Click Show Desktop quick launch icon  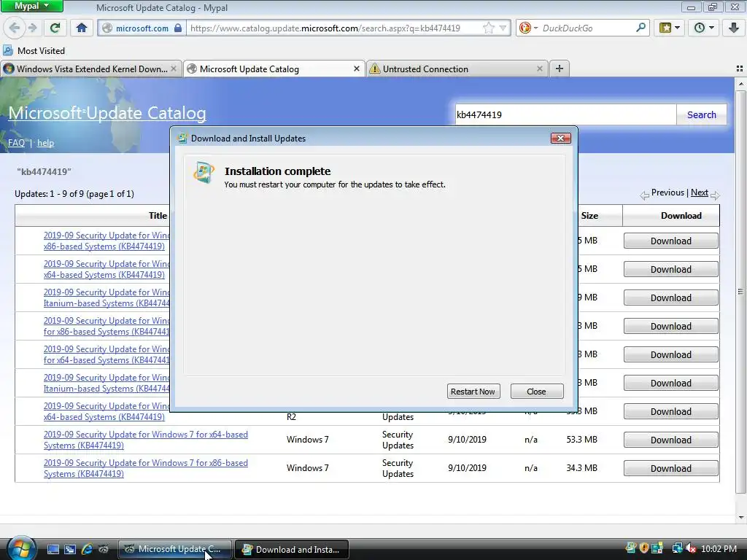coord(53,549)
